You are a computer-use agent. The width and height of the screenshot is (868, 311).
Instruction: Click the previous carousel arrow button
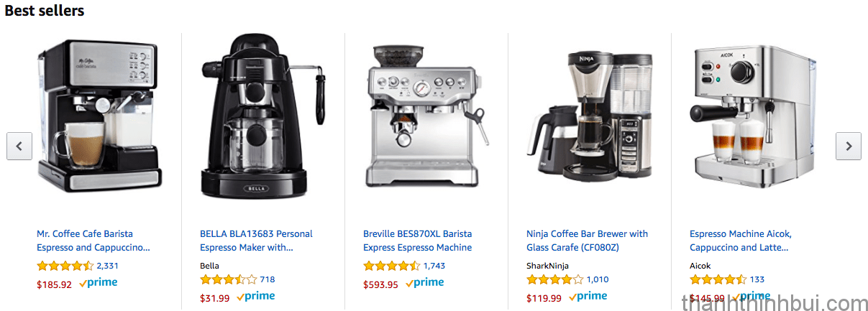coord(19,146)
